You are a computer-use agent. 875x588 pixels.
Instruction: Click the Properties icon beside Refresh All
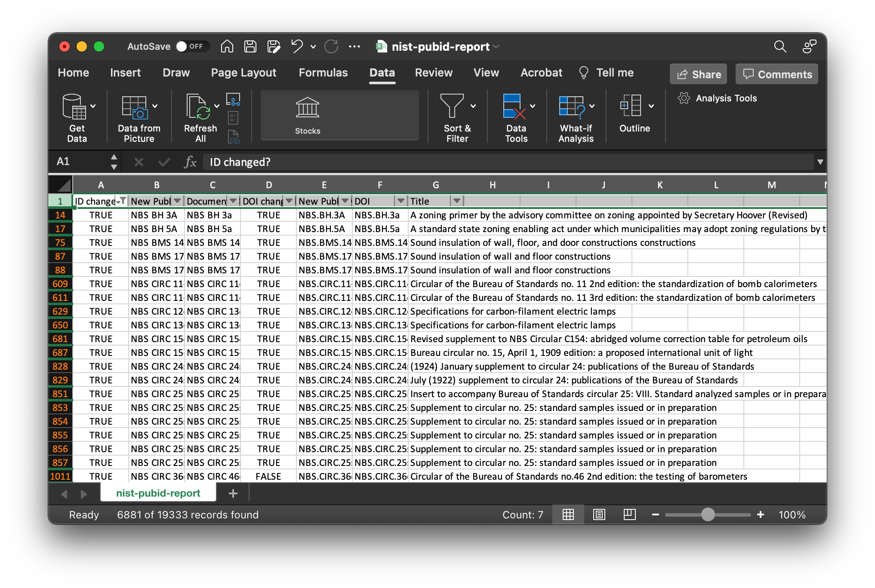(x=233, y=117)
